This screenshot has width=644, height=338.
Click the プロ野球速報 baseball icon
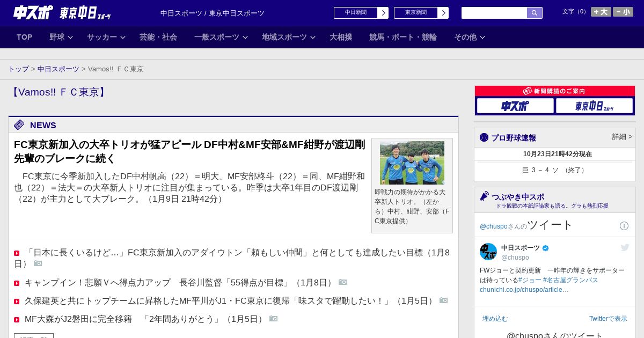point(484,137)
